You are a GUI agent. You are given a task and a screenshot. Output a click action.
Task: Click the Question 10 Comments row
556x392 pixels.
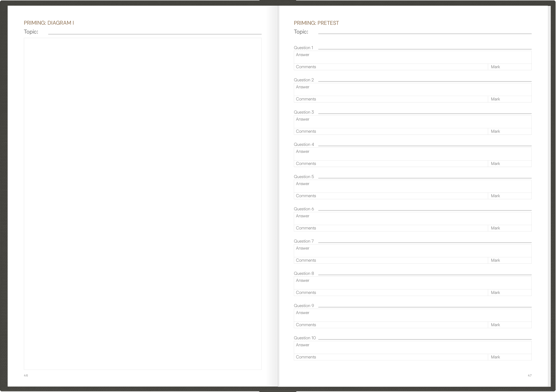point(391,357)
